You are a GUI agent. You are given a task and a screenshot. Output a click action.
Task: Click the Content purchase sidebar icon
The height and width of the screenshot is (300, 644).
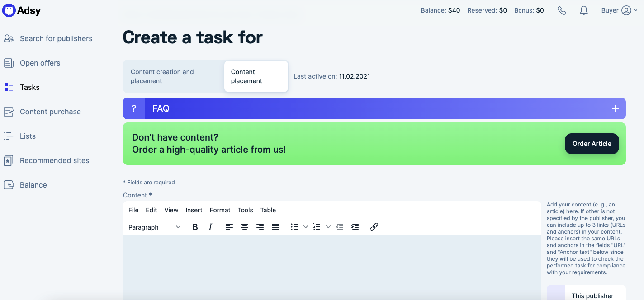pyautogui.click(x=9, y=112)
